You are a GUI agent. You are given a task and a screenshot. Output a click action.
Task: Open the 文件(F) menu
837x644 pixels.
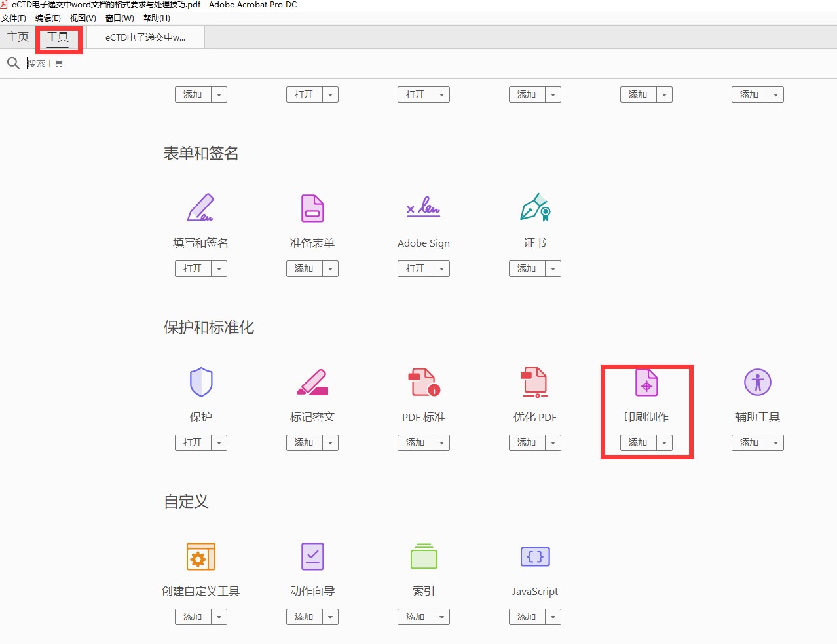click(14, 18)
